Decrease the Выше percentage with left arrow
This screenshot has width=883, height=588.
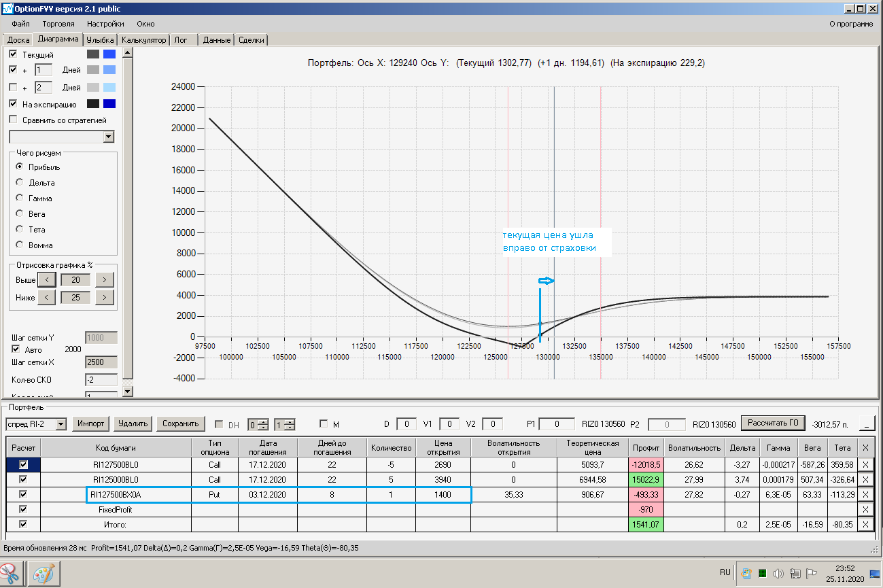click(46, 279)
